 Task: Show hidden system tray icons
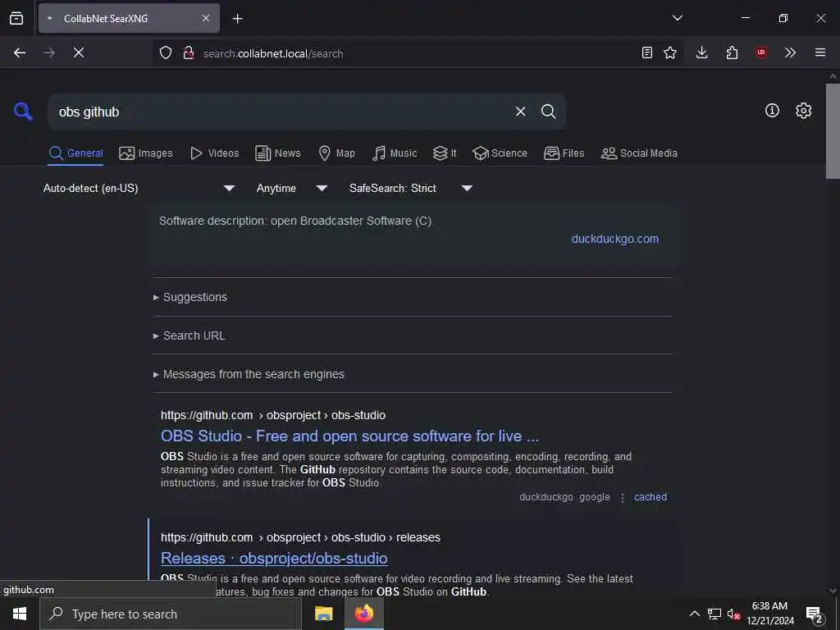tap(694, 614)
